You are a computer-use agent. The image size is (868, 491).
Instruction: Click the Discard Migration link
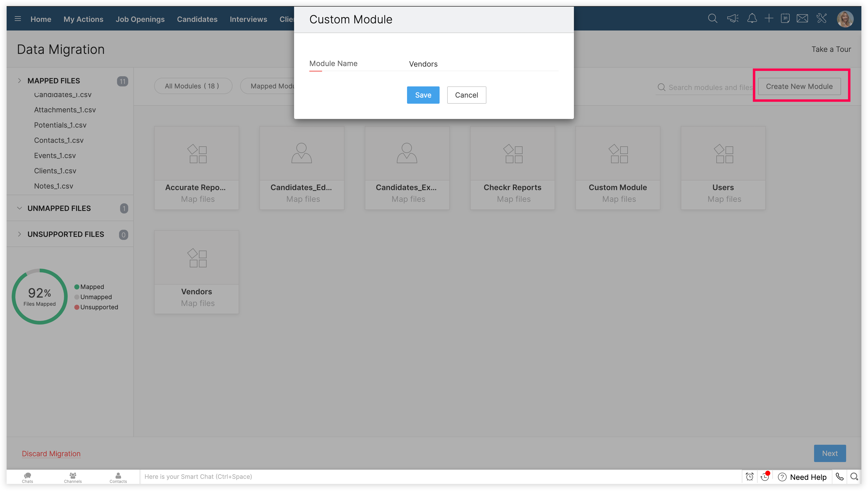51,454
